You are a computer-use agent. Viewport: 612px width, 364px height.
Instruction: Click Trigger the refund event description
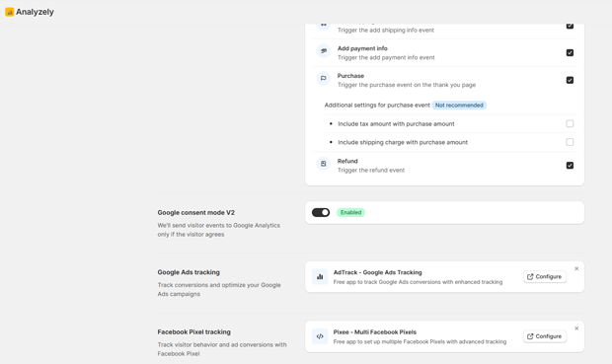click(x=371, y=170)
